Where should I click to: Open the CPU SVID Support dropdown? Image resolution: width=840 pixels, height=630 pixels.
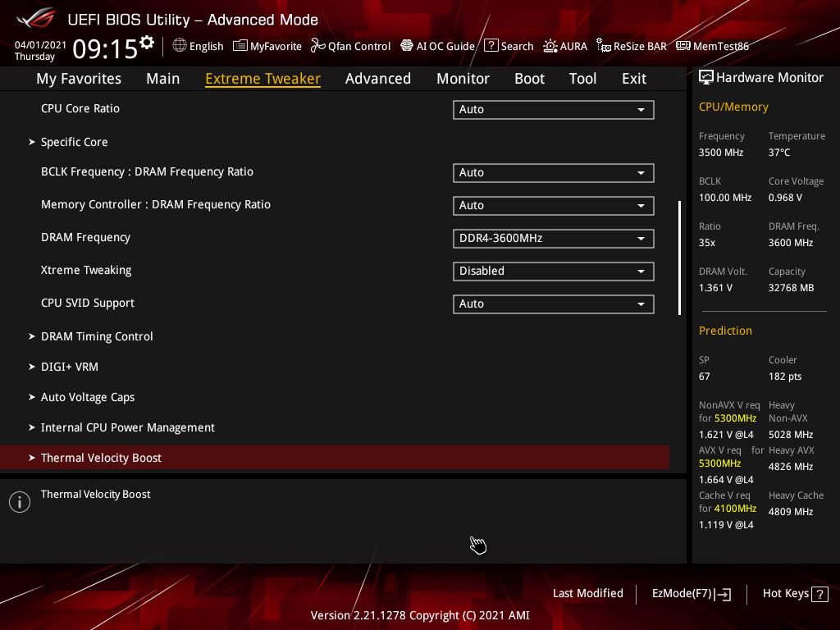pos(553,304)
